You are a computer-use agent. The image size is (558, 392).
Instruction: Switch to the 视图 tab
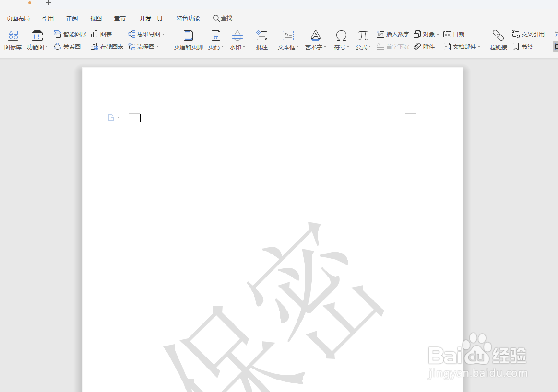96,18
